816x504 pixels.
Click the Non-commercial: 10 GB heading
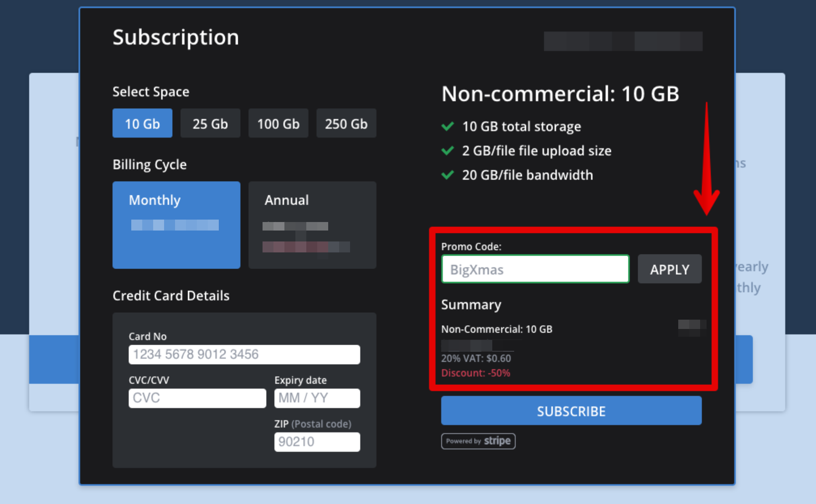560,94
